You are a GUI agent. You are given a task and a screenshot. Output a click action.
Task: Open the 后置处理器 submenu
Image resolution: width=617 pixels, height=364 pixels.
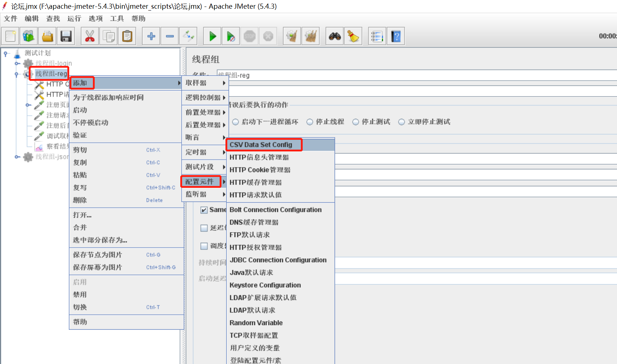[x=205, y=125]
